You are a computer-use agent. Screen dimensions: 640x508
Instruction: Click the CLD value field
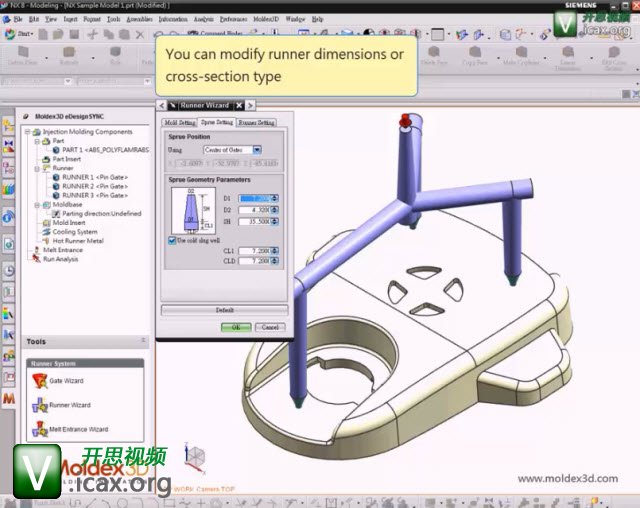pos(255,261)
